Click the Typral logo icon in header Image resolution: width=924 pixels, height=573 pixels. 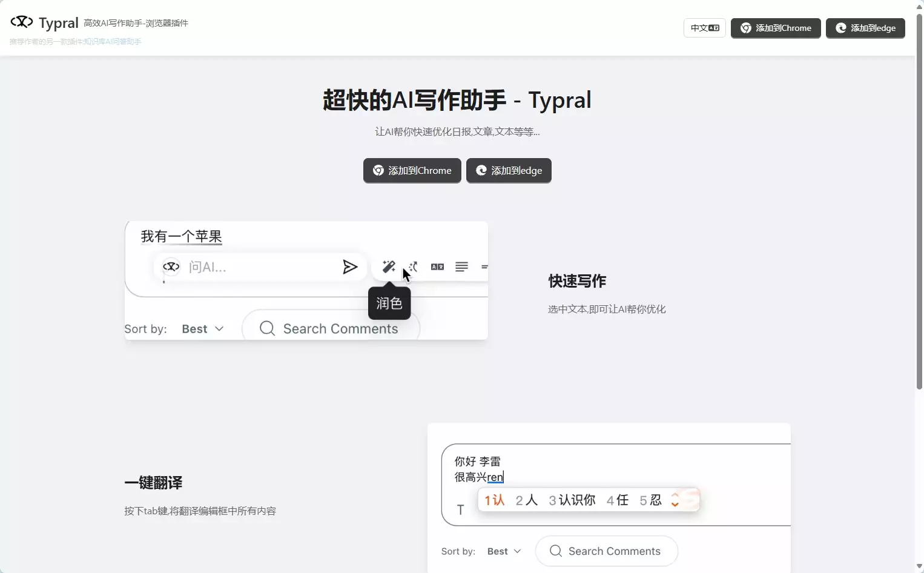pyautogui.click(x=22, y=22)
